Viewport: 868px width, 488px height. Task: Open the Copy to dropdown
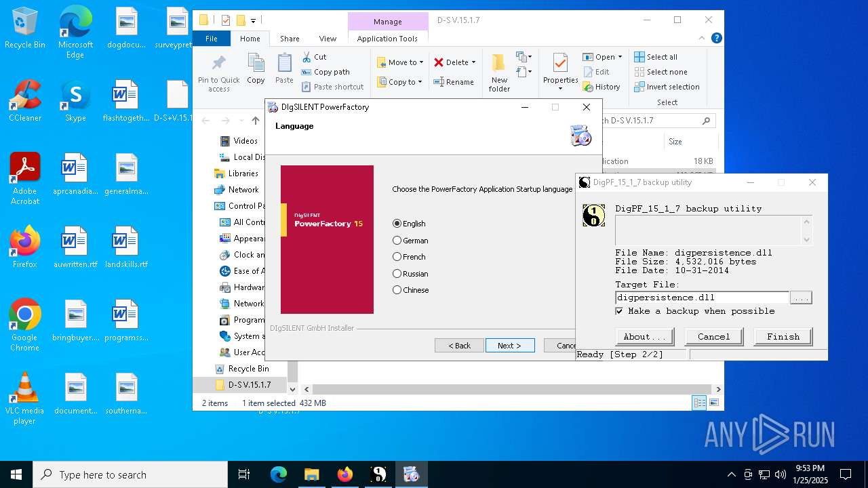click(399, 82)
